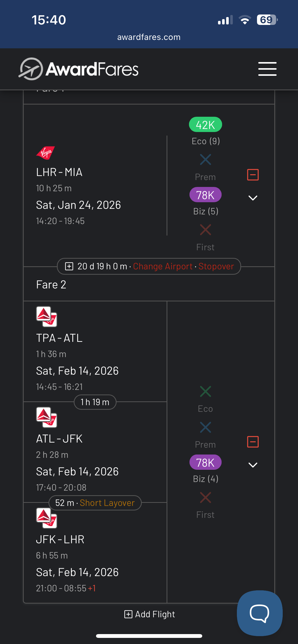Open the hamburger navigation menu
Viewport: 298px width, 644px height.
click(267, 69)
